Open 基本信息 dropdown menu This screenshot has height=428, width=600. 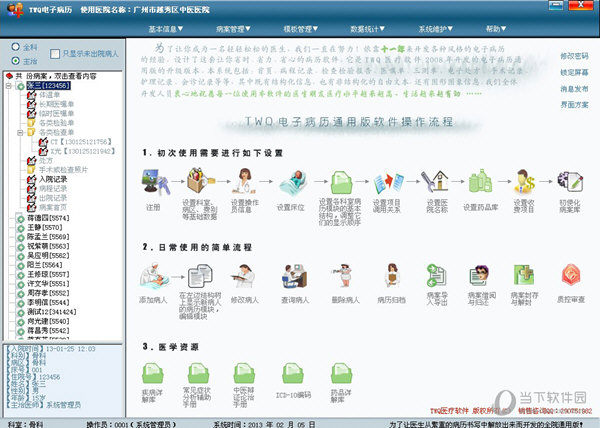coord(166,29)
